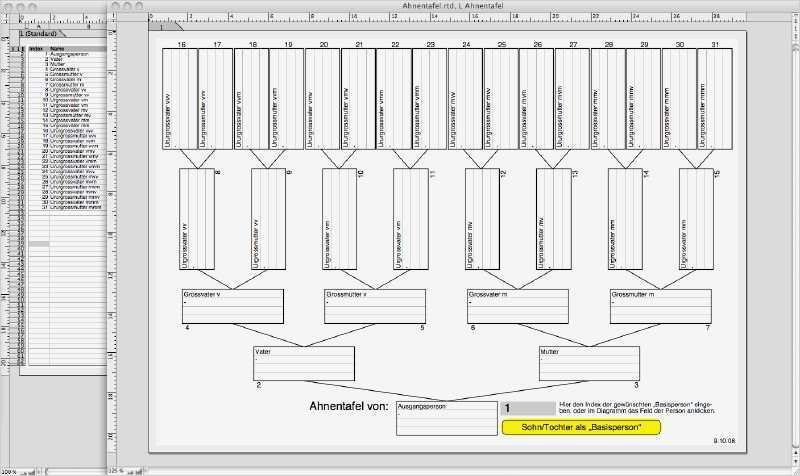Click top-row ancestor box number 26
This screenshot has width=800, height=476.
click(537, 99)
